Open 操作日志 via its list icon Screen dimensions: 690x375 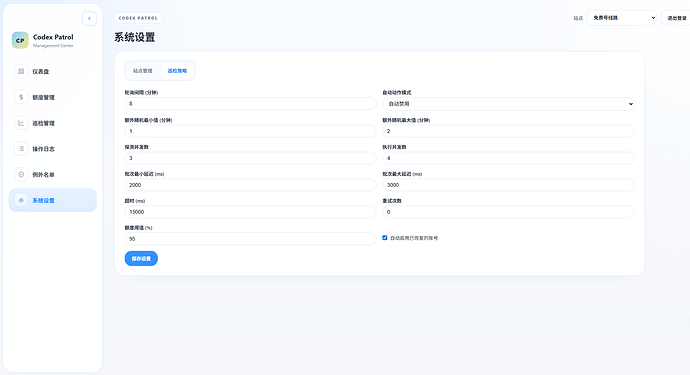pos(21,149)
